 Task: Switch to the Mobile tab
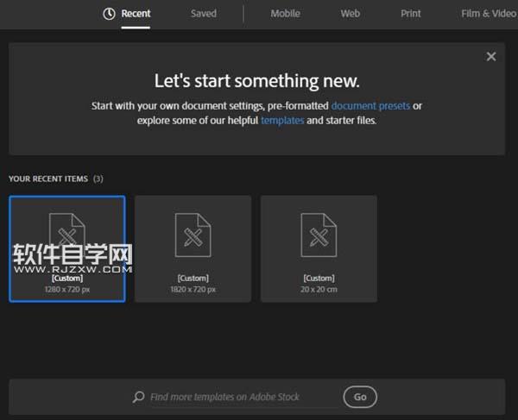coord(285,14)
